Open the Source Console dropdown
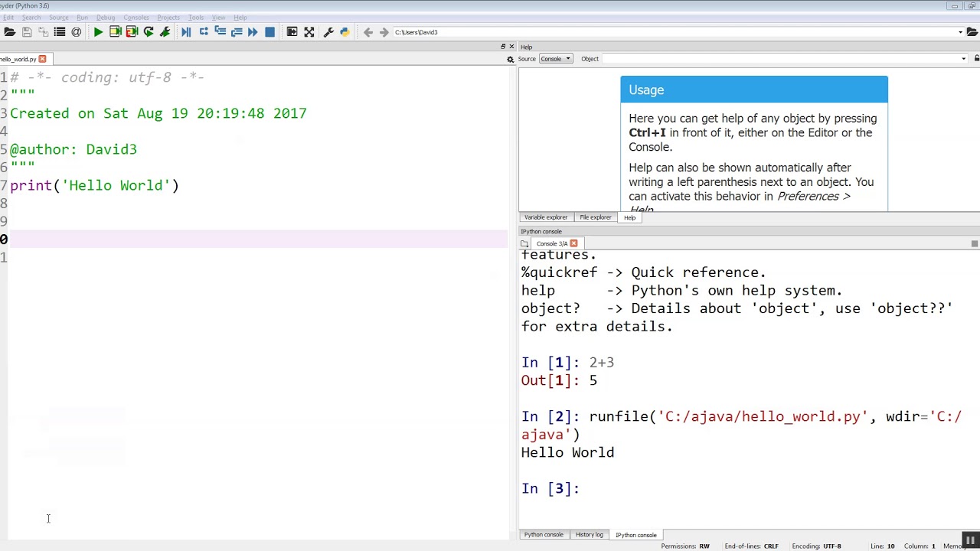 pyautogui.click(x=555, y=59)
